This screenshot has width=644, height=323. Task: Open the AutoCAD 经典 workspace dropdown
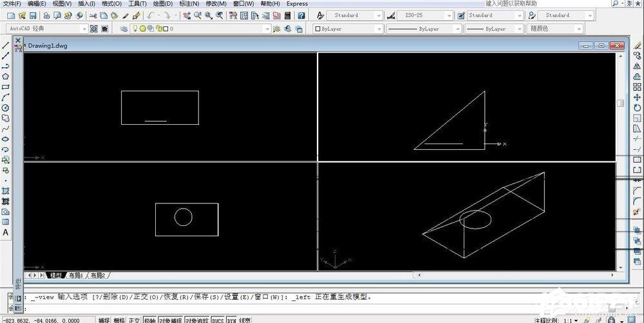click(x=84, y=29)
